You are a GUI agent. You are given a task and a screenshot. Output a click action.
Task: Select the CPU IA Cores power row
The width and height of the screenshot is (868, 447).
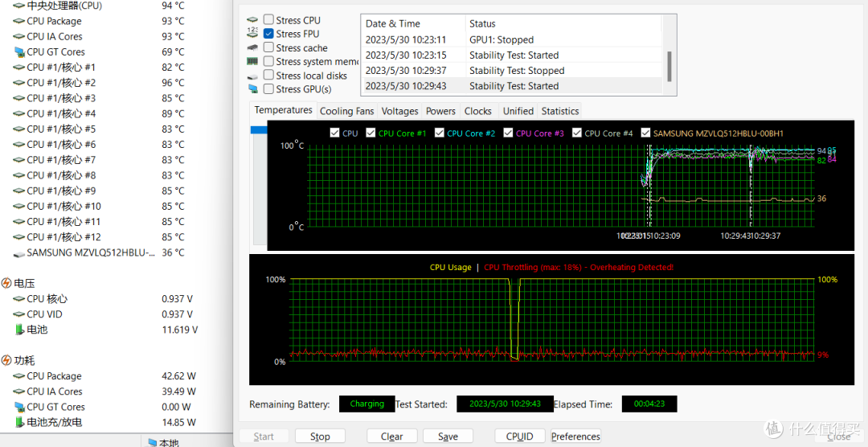pos(105,392)
